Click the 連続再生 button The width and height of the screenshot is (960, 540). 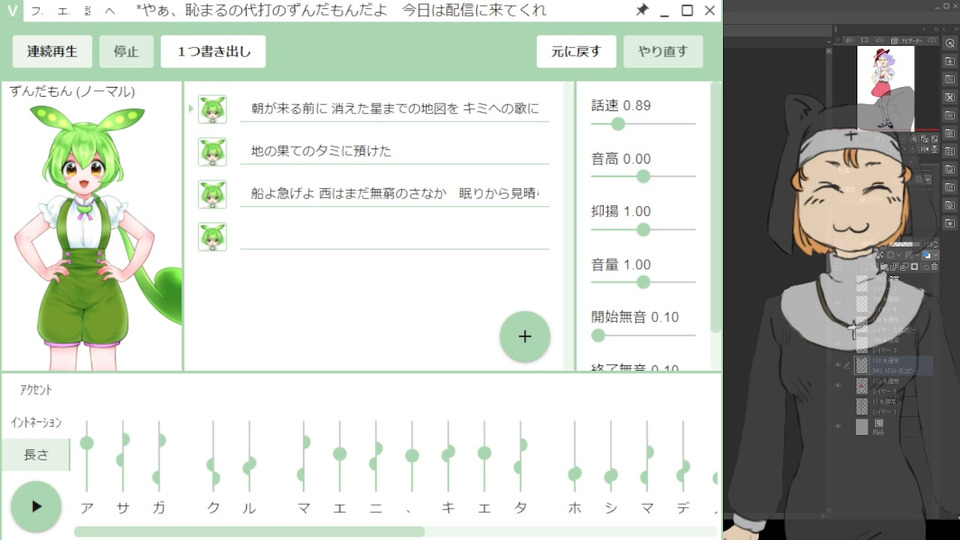(52, 51)
